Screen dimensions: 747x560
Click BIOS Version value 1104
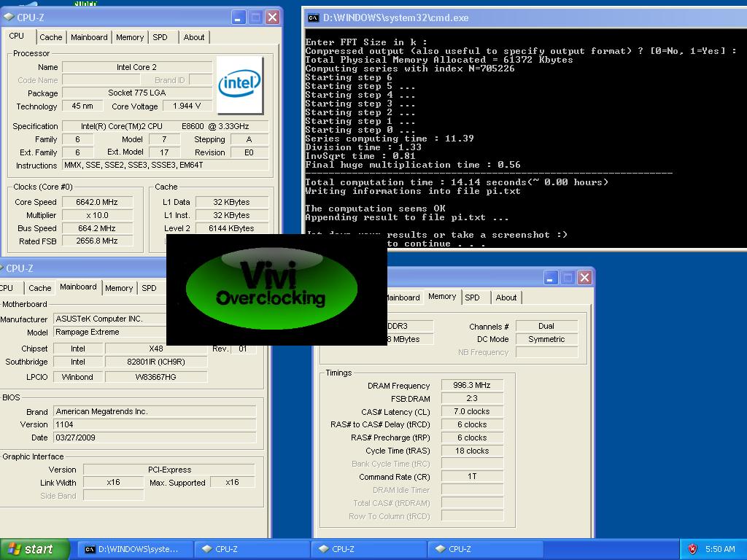coord(155,424)
